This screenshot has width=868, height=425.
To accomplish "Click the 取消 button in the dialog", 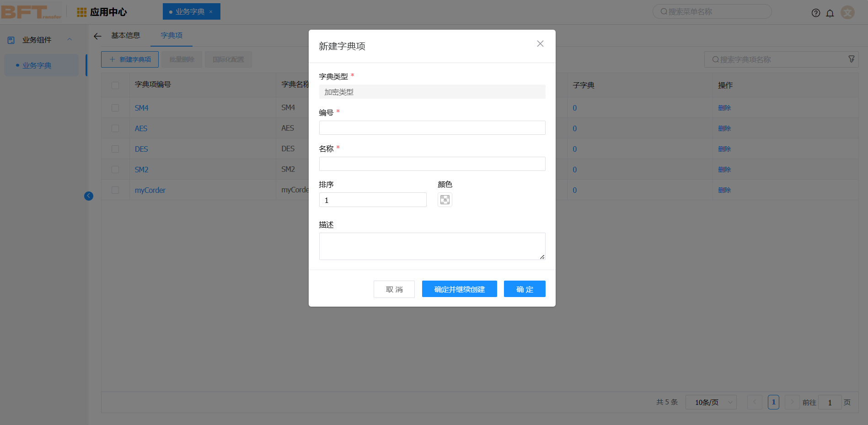I will [x=394, y=289].
